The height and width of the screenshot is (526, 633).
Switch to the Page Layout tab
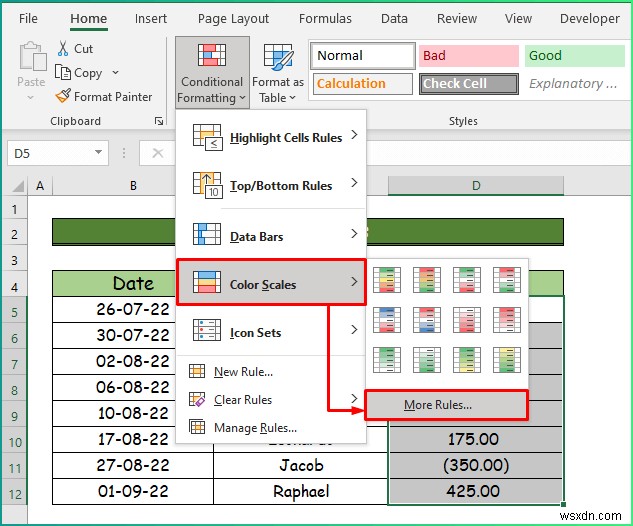click(233, 19)
